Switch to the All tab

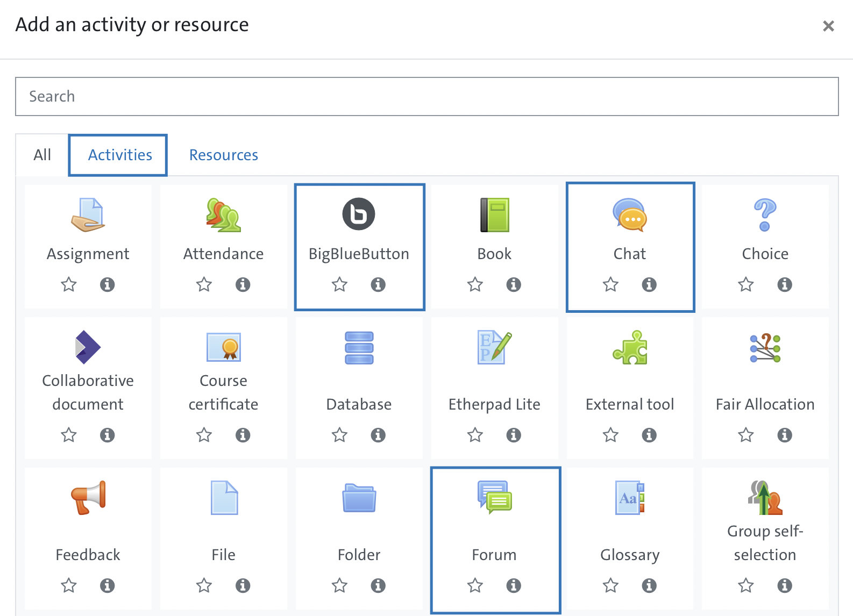(42, 155)
